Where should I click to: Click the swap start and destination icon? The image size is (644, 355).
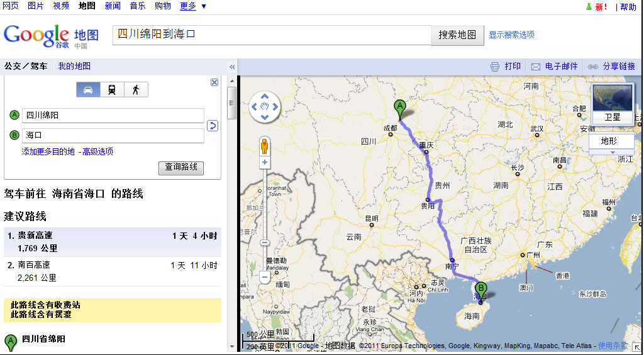pyautogui.click(x=213, y=126)
